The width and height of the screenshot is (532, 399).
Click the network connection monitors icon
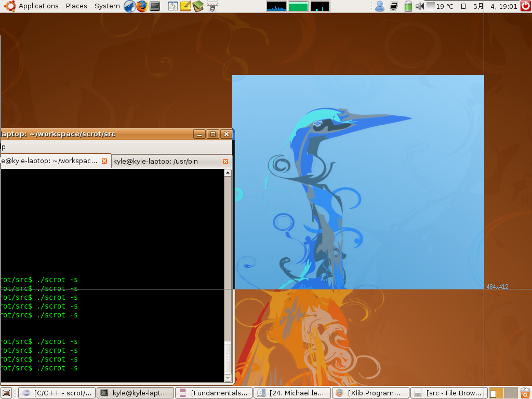coord(394,6)
